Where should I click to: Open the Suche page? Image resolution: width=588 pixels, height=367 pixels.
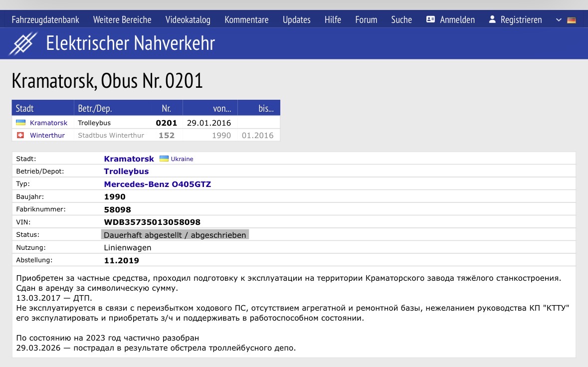(401, 19)
